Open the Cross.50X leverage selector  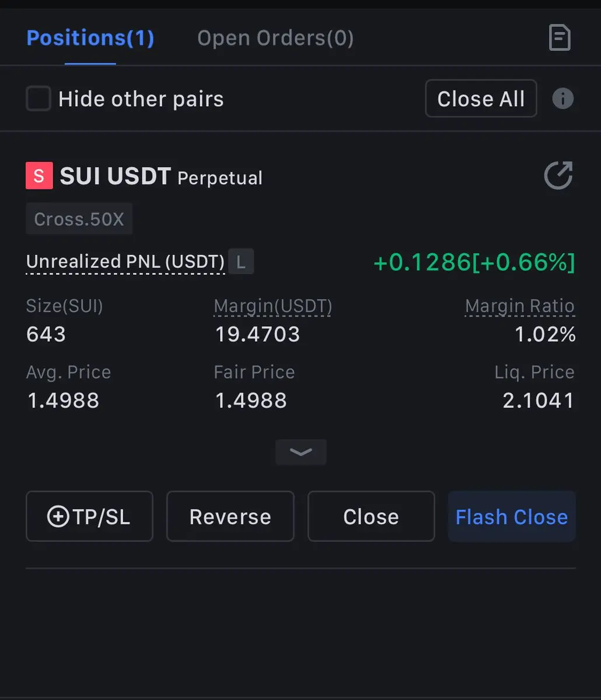click(79, 219)
